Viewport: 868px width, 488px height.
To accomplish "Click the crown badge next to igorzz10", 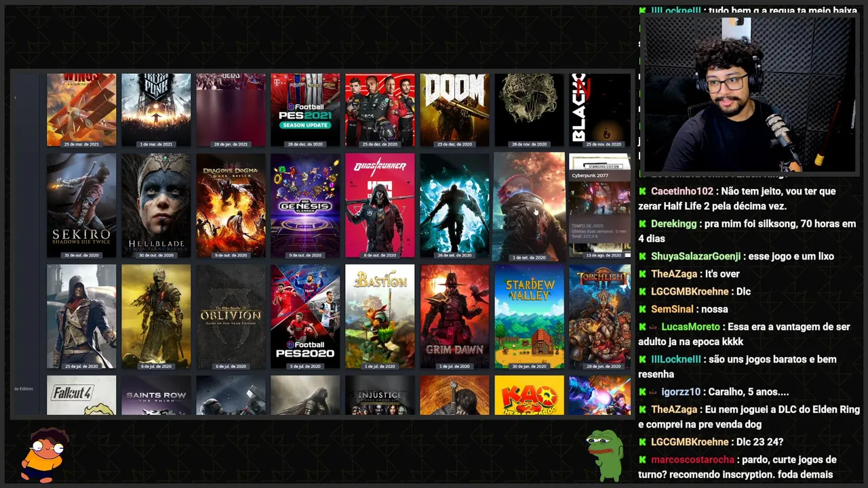I will [x=654, y=392].
